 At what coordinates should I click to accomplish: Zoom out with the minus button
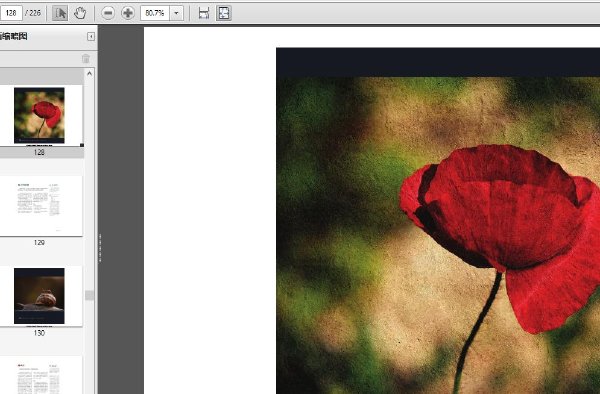[108, 13]
